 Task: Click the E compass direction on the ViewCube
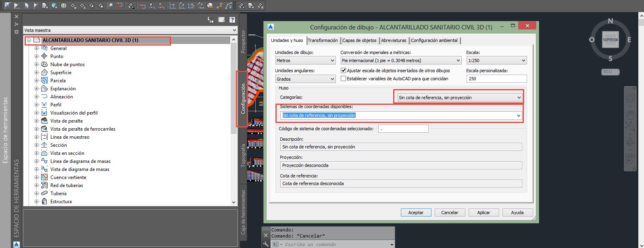point(629,40)
